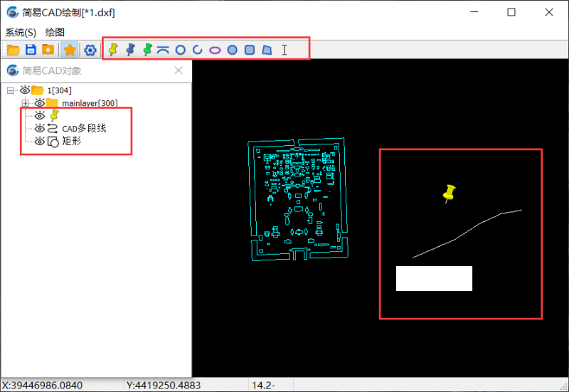The height and width of the screenshot is (392, 569).
Task: Click the yellow pushpin on the canvas
Action: click(x=450, y=194)
